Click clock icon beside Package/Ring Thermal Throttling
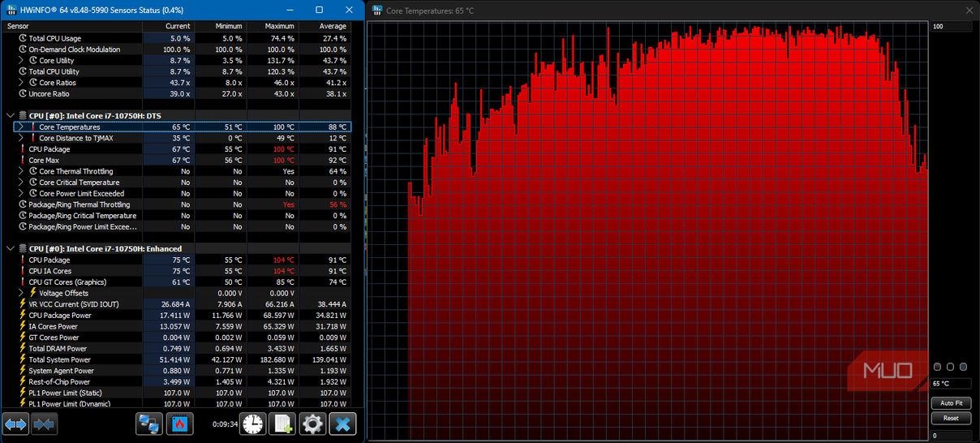Image resolution: width=980 pixels, height=443 pixels. tap(22, 204)
